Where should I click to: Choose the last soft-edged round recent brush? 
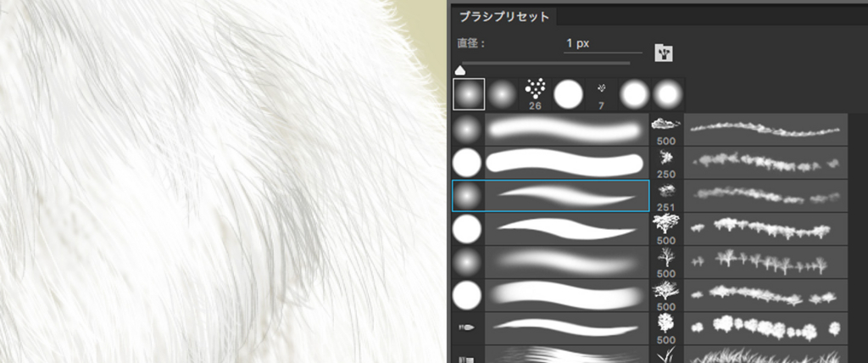(668, 94)
